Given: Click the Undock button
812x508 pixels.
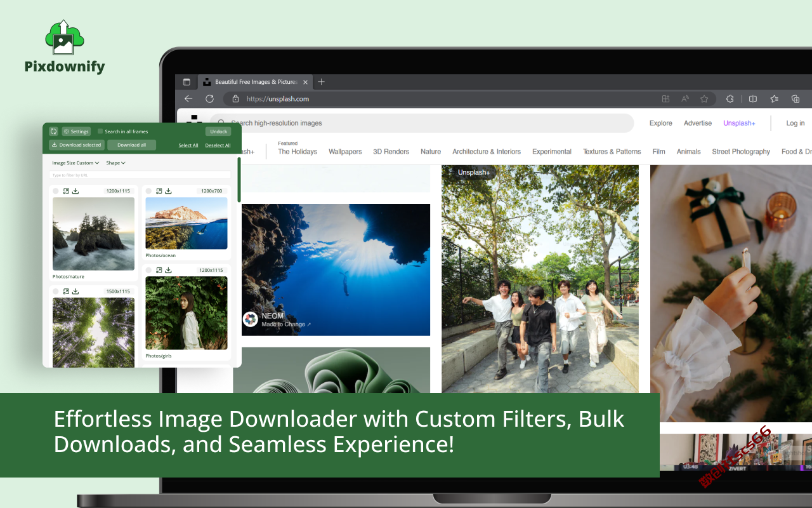Looking at the screenshot, I should click(x=218, y=131).
